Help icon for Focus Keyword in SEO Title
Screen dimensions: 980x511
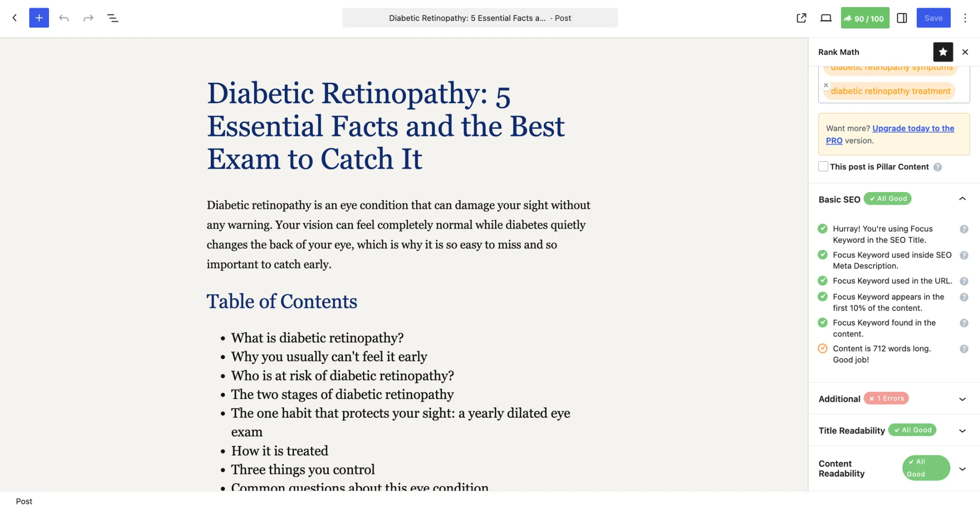coord(964,229)
